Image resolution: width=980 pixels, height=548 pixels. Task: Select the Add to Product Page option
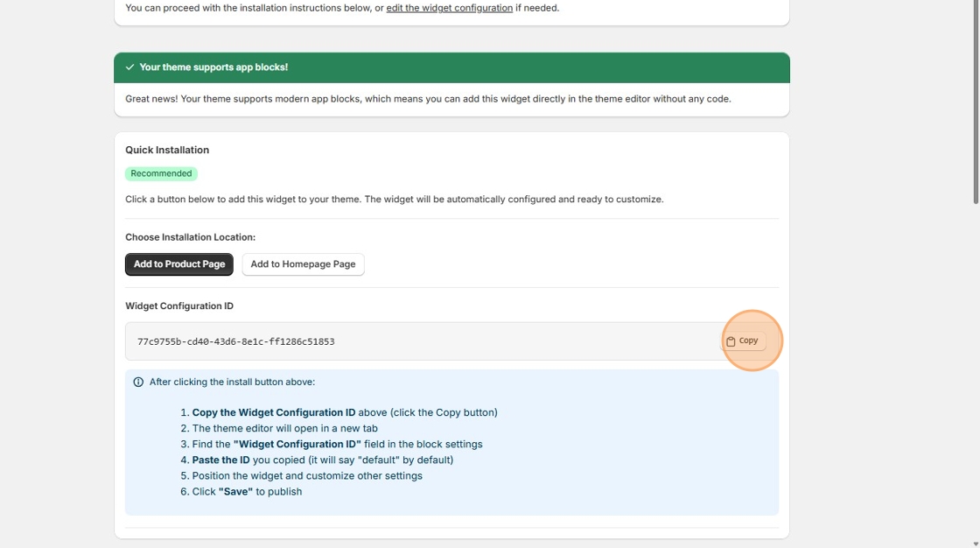178,263
